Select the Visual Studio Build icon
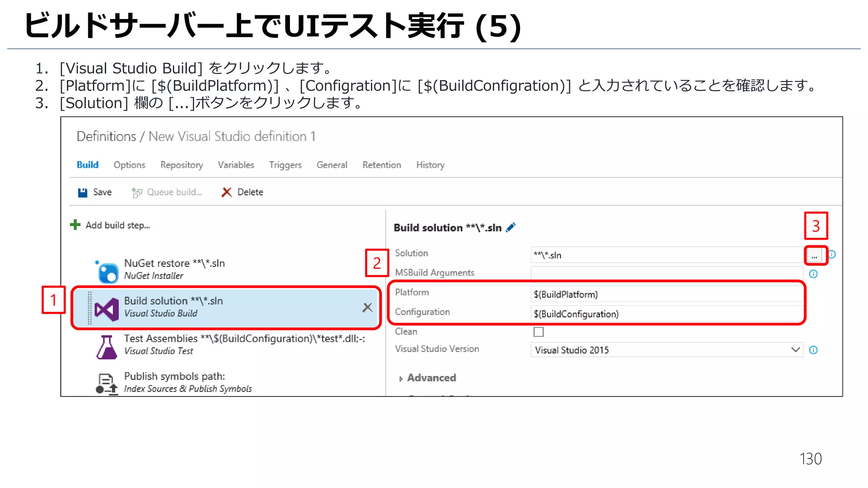 click(x=106, y=309)
